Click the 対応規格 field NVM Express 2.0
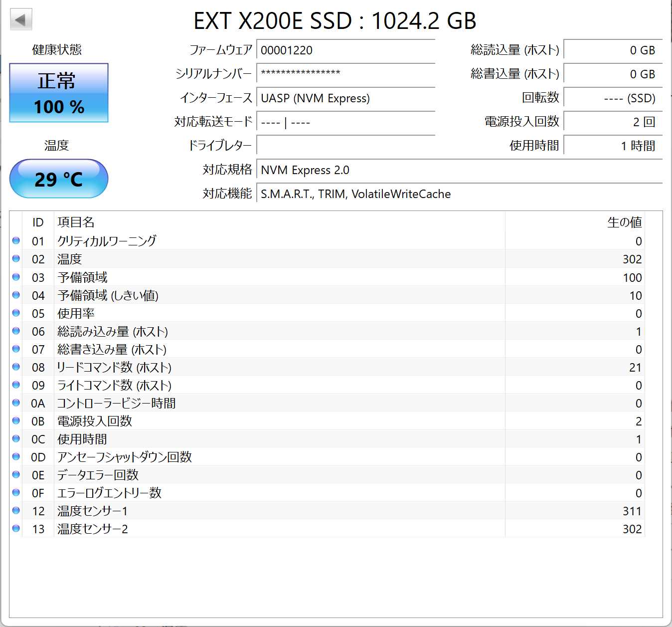Screen dimensions: 672x627 (x=459, y=170)
